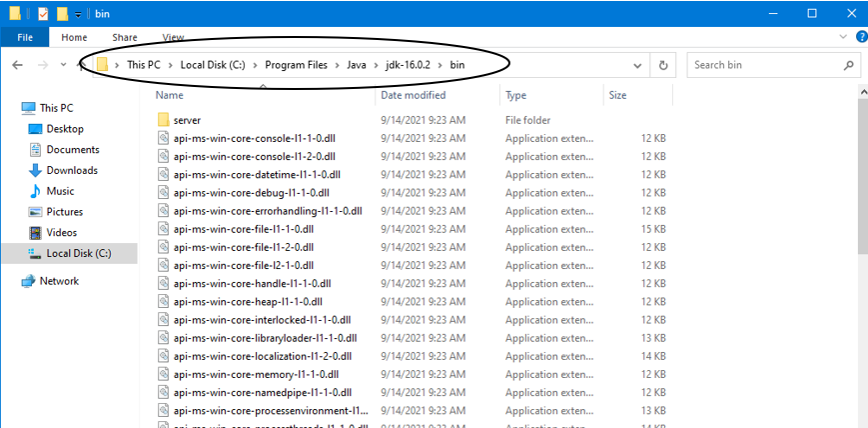Viewport: 868px width, 428px height.
Task: Click the server folder icon
Action: coord(163,120)
